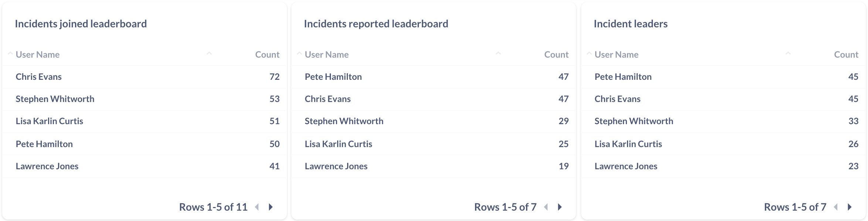Go to previous page of Incidents joined leaderboard
The width and height of the screenshot is (868, 221).
pyautogui.click(x=257, y=207)
